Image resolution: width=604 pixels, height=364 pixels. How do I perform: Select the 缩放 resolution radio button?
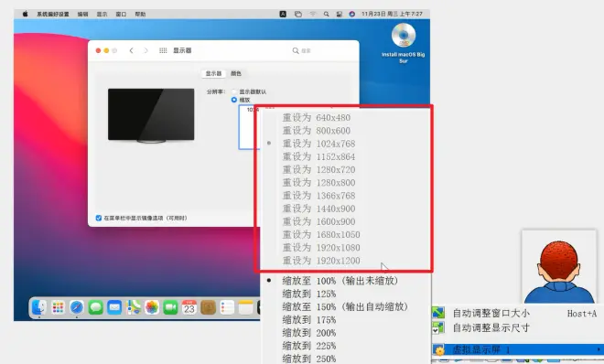(x=233, y=100)
